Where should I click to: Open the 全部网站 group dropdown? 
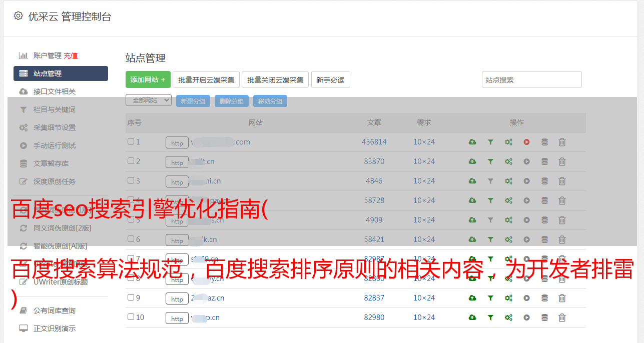click(148, 100)
